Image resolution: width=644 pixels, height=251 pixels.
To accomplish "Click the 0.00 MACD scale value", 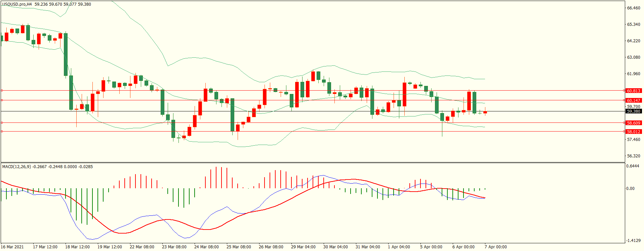I will pos(630,189).
